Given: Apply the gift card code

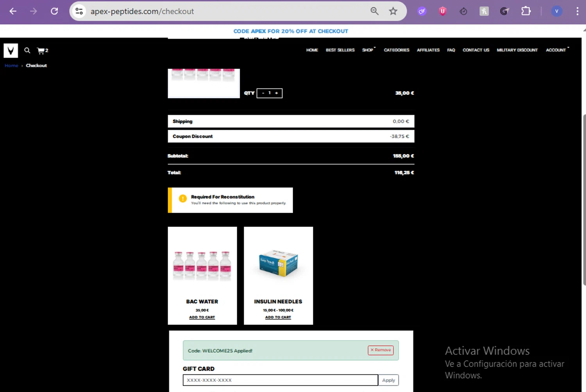Looking at the screenshot, I should tap(388, 380).
